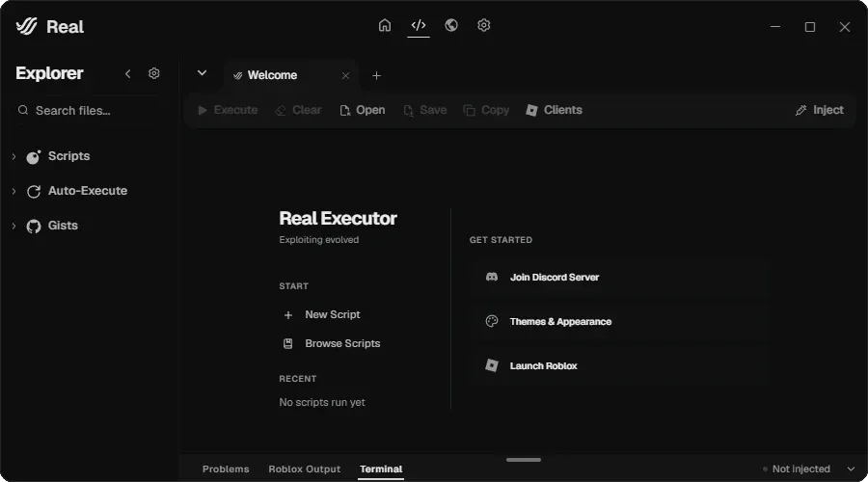The image size is (868, 482).
Task: Select the Scripts bomb icon
Action: tap(34, 157)
